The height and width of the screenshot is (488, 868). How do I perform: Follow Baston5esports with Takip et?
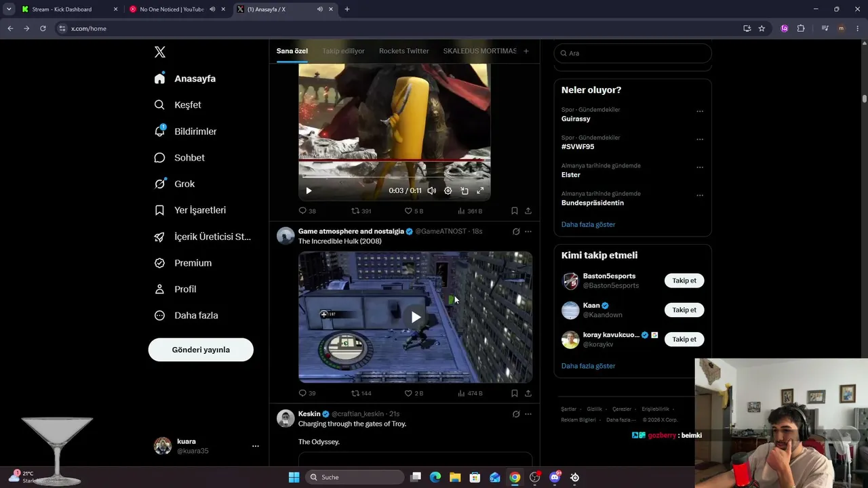684,281
